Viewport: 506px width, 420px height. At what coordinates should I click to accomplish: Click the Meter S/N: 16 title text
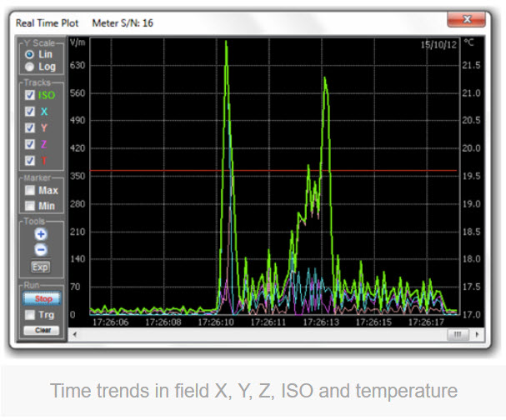[123, 23]
